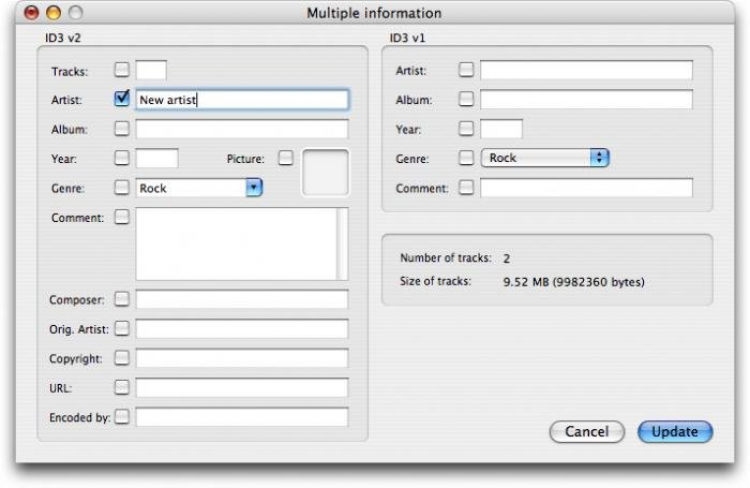Toggle the Picture checkbox
This screenshot has width=750, height=488.
click(286, 158)
